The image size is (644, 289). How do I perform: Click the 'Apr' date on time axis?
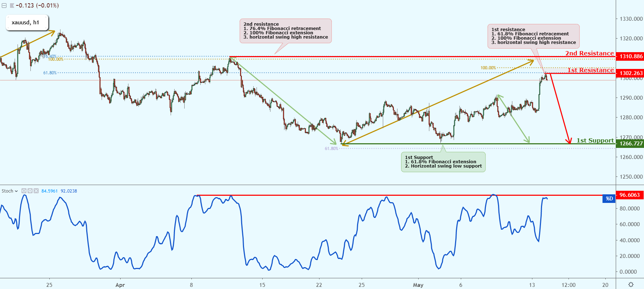click(120, 285)
